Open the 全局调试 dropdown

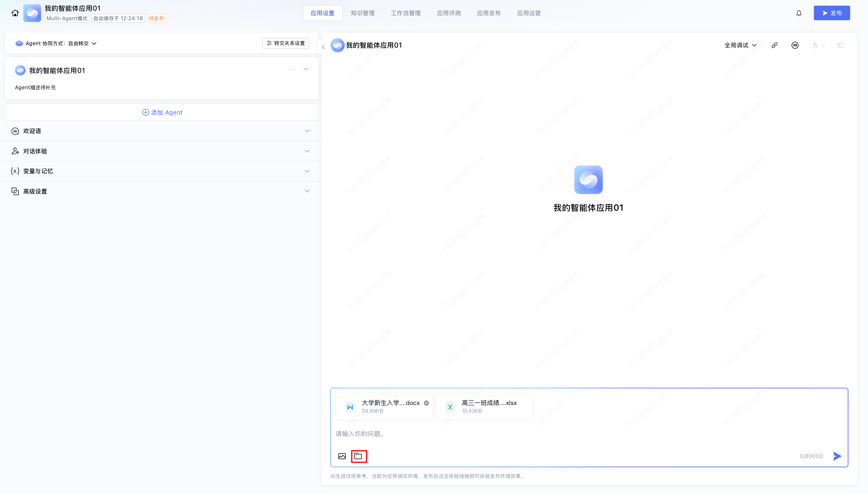tap(740, 45)
